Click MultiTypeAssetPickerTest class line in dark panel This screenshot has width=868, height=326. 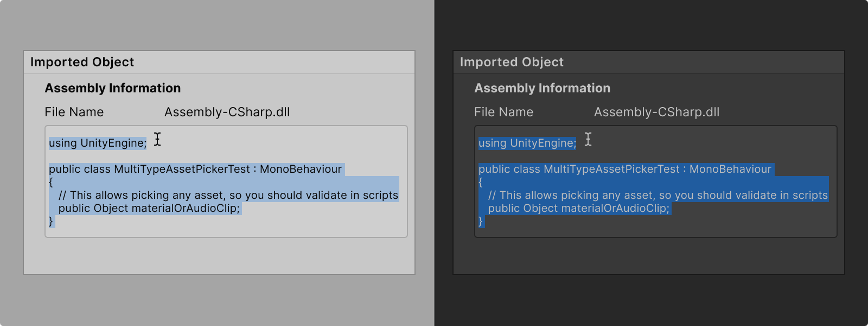(625, 169)
